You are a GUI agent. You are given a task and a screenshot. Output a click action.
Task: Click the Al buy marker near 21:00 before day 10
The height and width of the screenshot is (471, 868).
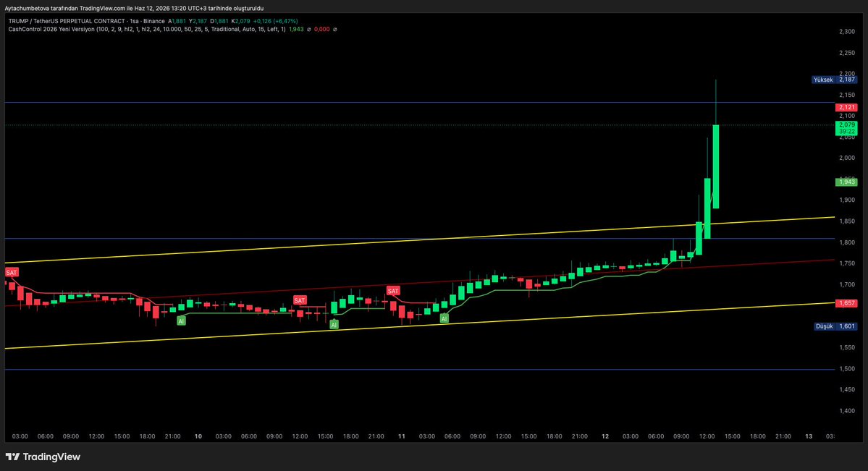pos(181,321)
